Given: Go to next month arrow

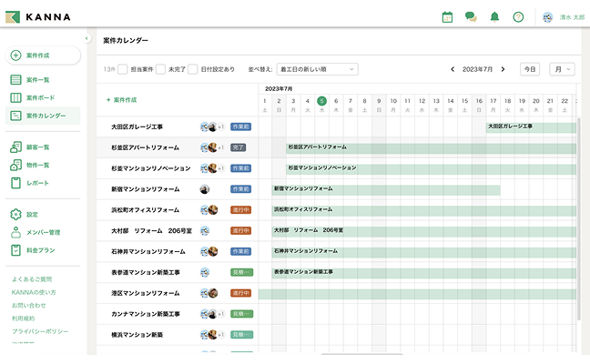Looking at the screenshot, I should tap(503, 69).
